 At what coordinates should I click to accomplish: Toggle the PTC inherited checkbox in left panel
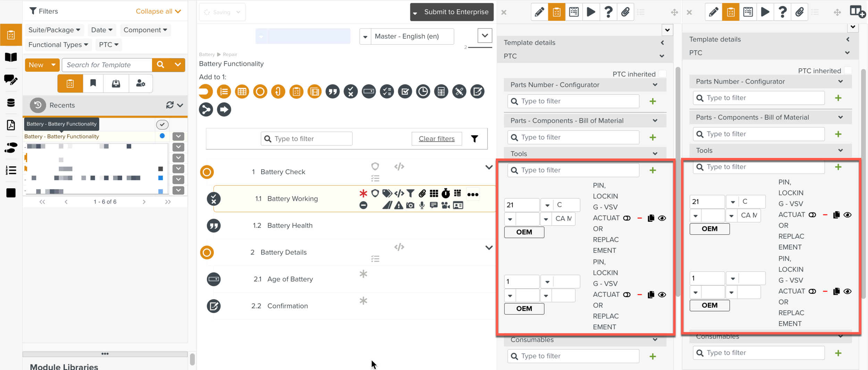click(x=662, y=74)
